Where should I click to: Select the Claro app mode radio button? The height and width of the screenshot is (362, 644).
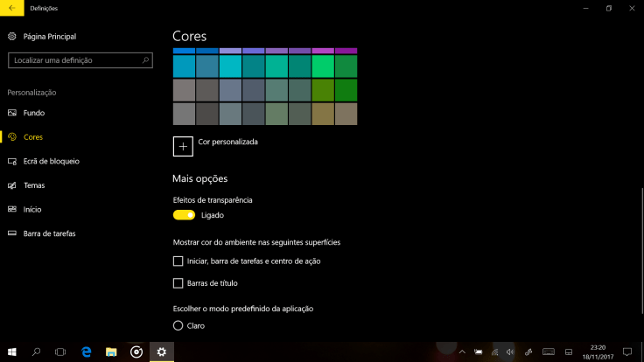178,325
